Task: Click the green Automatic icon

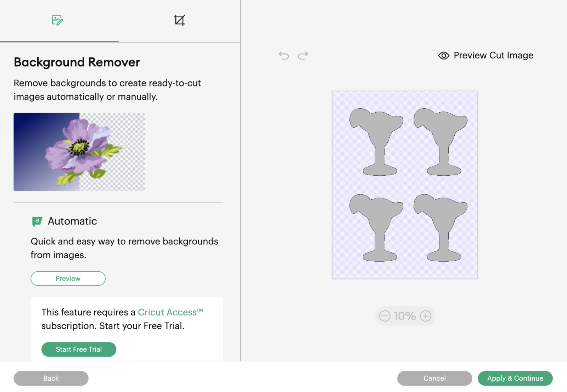Action: click(x=37, y=221)
